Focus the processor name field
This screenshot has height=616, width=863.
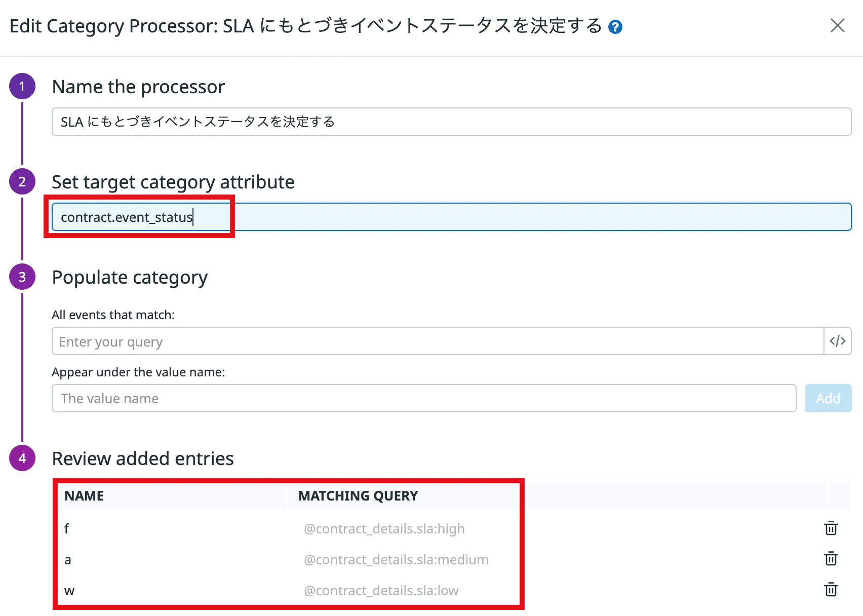[451, 122]
